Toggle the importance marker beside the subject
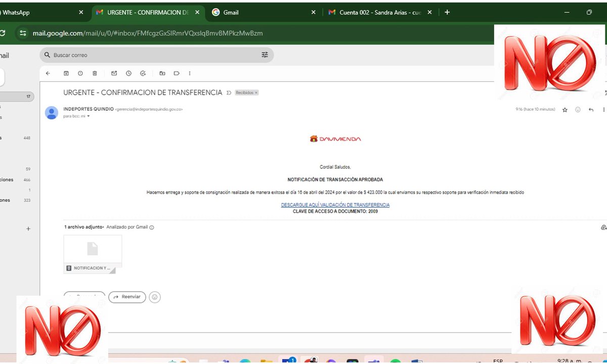The height and width of the screenshot is (364, 607). [x=229, y=93]
